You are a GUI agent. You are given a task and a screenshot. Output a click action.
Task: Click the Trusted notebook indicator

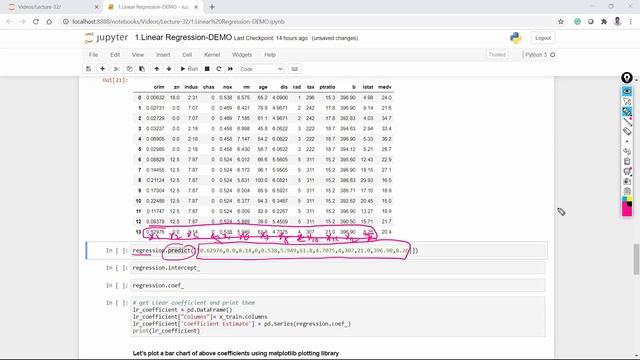[x=497, y=55]
